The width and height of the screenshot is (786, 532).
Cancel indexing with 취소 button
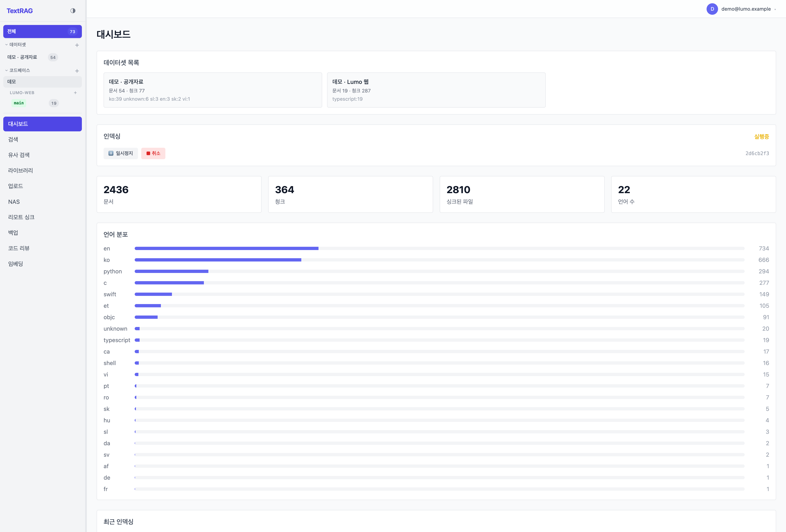click(x=153, y=153)
